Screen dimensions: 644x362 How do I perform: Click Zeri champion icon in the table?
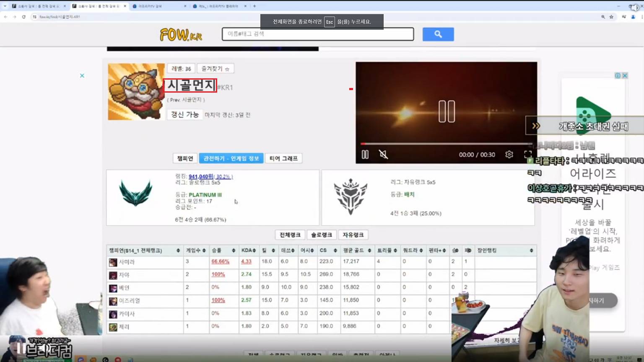(113, 327)
